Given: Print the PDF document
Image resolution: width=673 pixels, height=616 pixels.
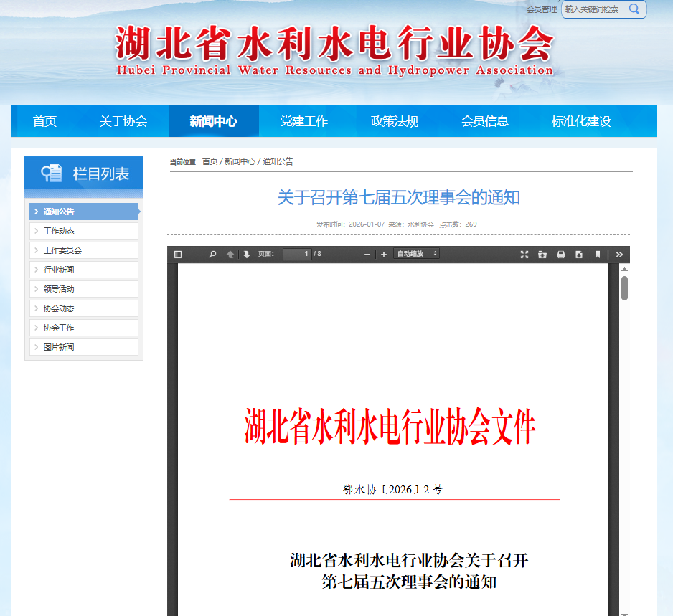Looking at the screenshot, I should [x=561, y=254].
